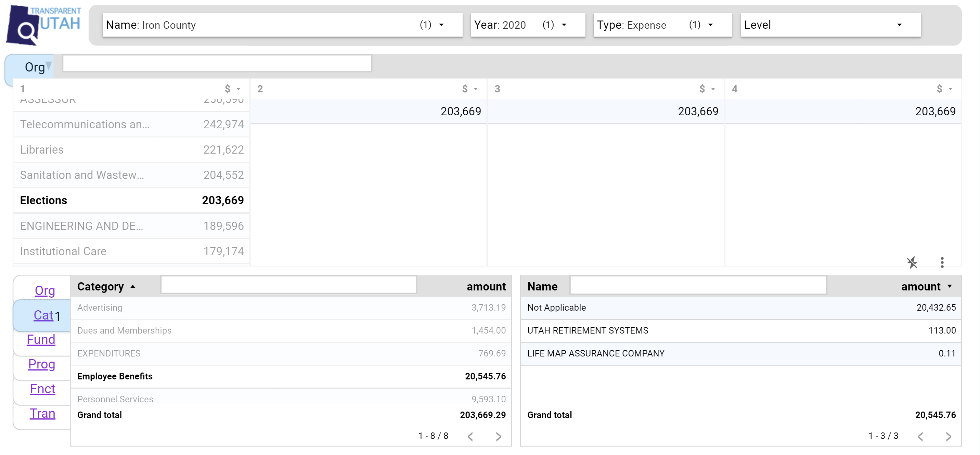
Task: Go to next page in Category table
Action: point(498,437)
